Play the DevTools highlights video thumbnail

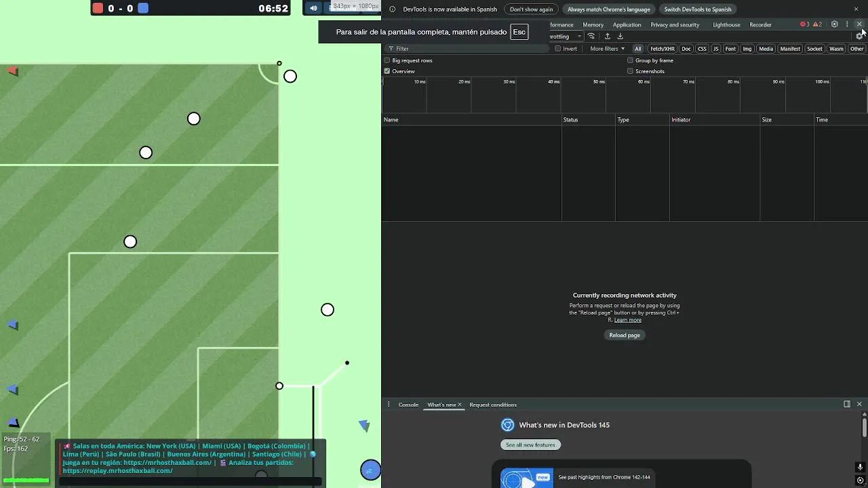[x=527, y=479]
